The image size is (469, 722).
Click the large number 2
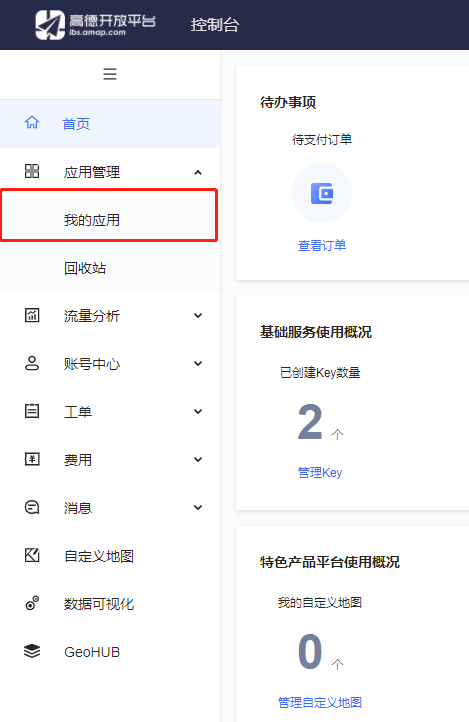[310, 422]
